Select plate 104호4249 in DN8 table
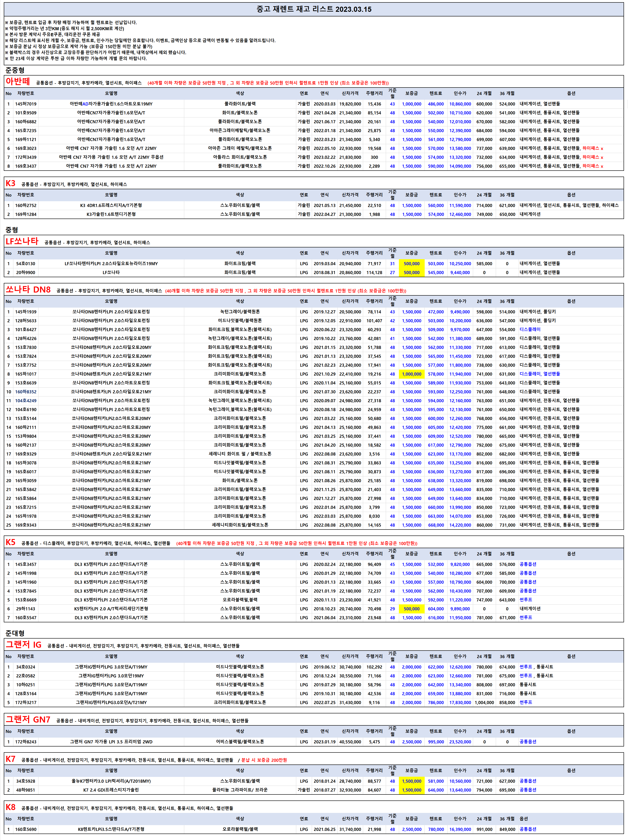The height and width of the screenshot is (840, 628). pos(26,401)
